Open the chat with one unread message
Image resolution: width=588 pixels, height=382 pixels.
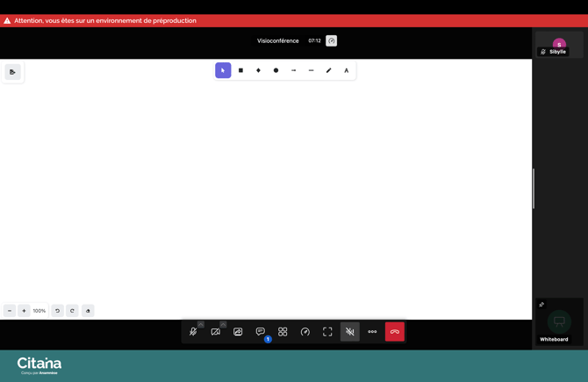tap(261, 332)
